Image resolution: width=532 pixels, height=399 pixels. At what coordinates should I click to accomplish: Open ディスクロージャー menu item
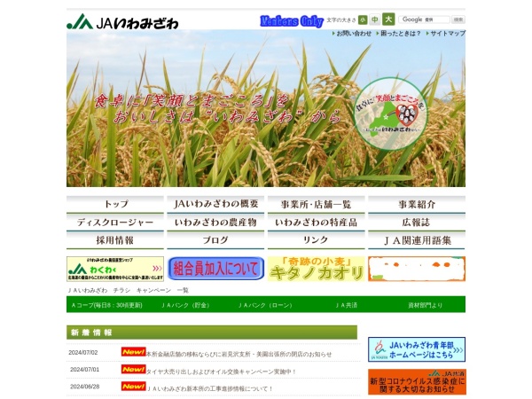pyautogui.click(x=115, y=223)
